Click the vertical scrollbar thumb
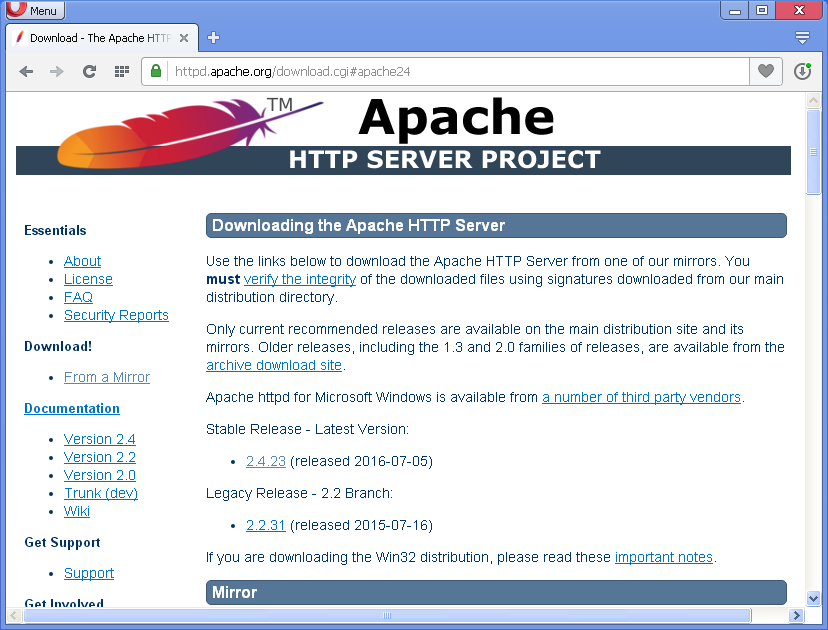Screen dimensions: 828x630 [813, 152]
